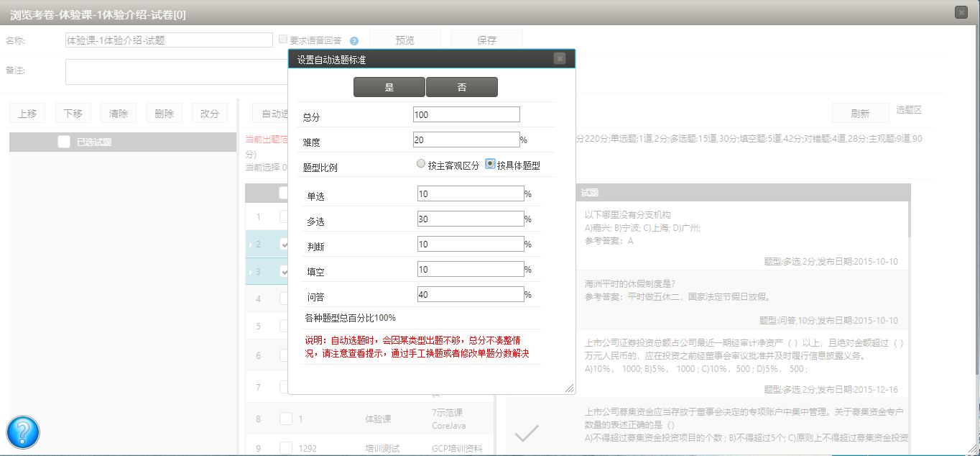Click the blue help question mark icon
The width and height of the screenshot is (980, 456).
[x=23, y=432]
